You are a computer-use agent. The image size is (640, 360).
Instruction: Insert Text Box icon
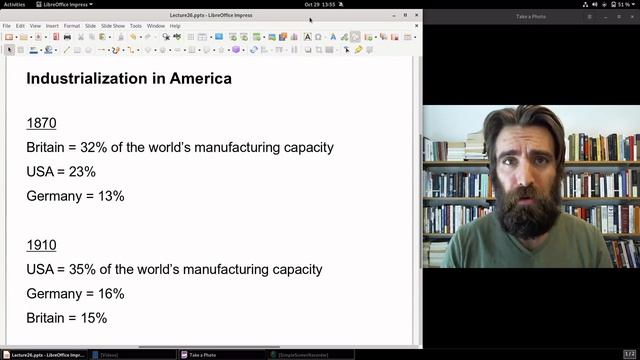pyautogui.click(x=307, y=37)
